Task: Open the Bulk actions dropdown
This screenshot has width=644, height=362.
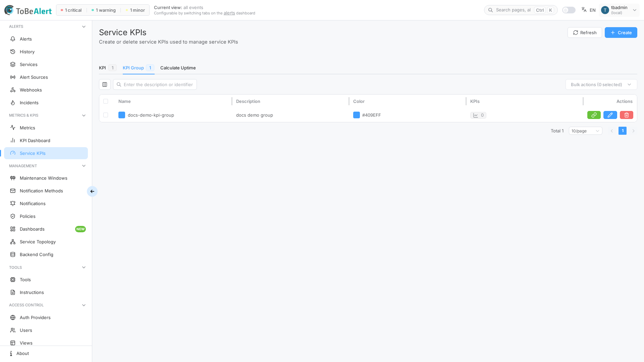Action: point(601,84)
